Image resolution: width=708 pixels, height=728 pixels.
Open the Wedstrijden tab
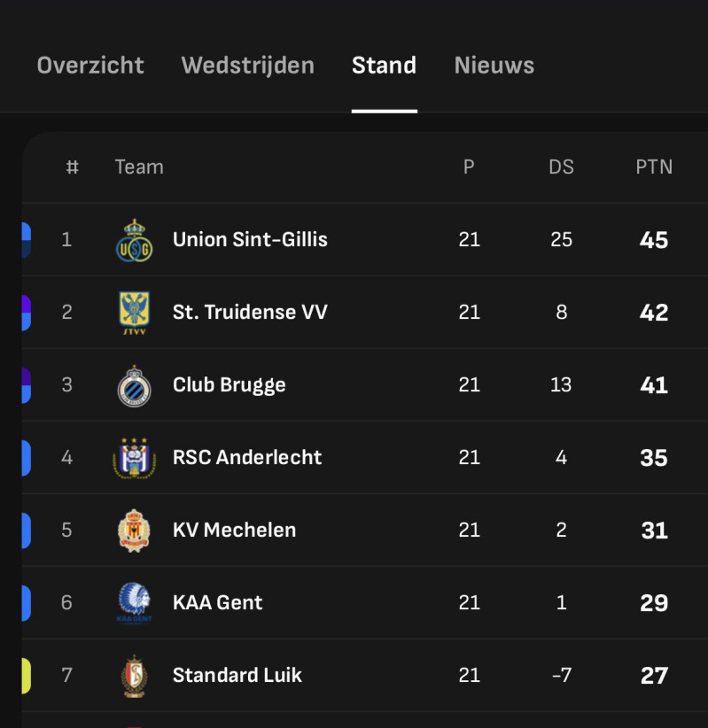click(247, 66)
